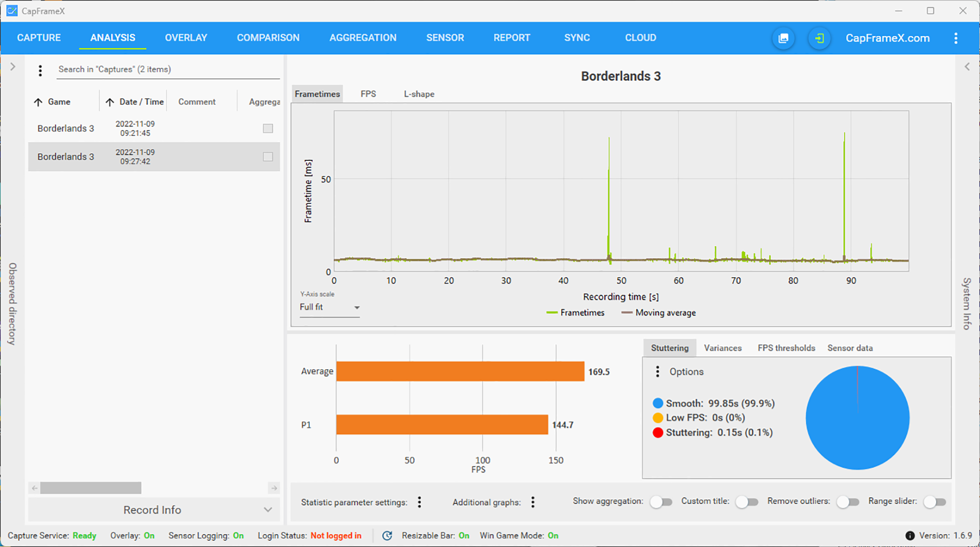Viewport: 980px width, 547px height.
Task: Open the Y-Axis scale Full fit dropdown
Action: (330, 307)
